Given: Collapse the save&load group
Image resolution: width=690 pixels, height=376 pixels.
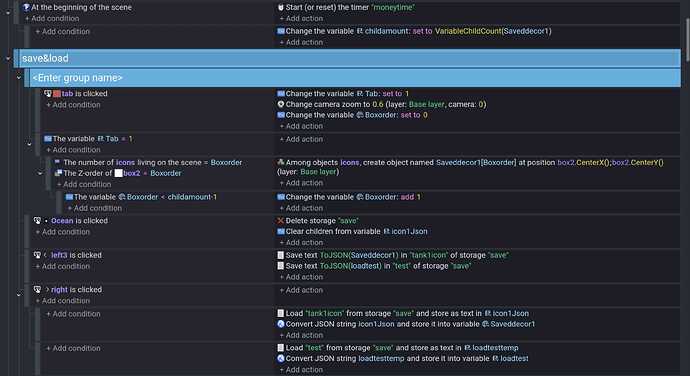Looking at the screenshot, I should tap(8, 58).
